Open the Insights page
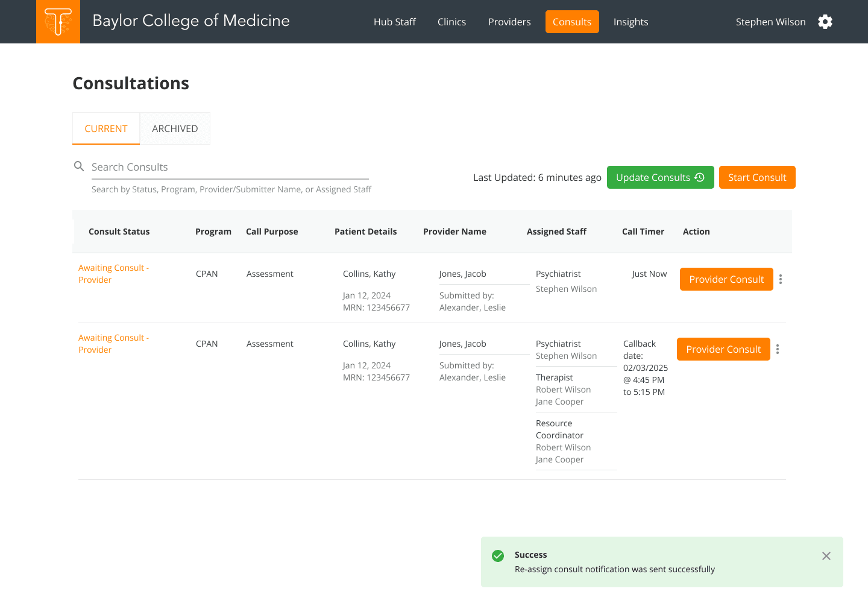 point(631,22)
